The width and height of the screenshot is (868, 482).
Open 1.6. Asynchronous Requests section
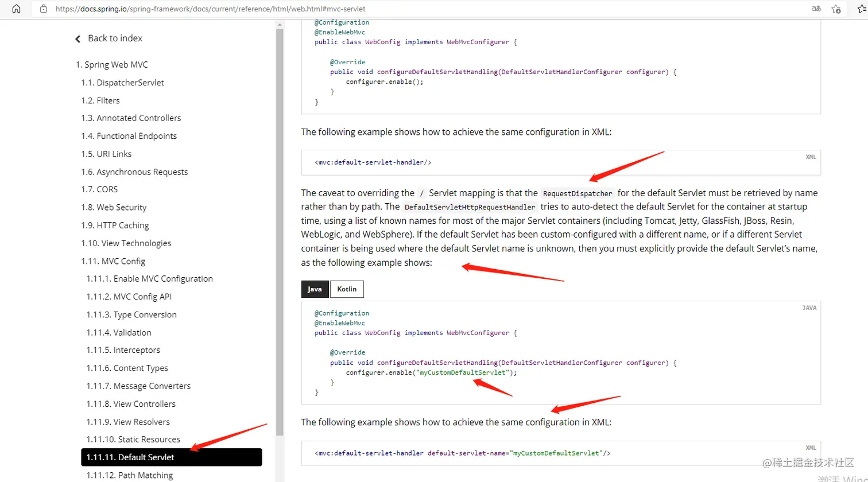tap(134, 172)
